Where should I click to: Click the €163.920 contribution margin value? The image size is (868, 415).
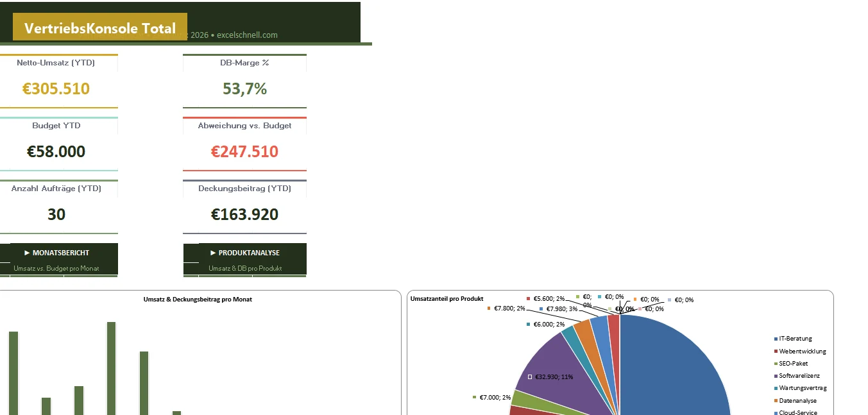[x=244, y=215]
